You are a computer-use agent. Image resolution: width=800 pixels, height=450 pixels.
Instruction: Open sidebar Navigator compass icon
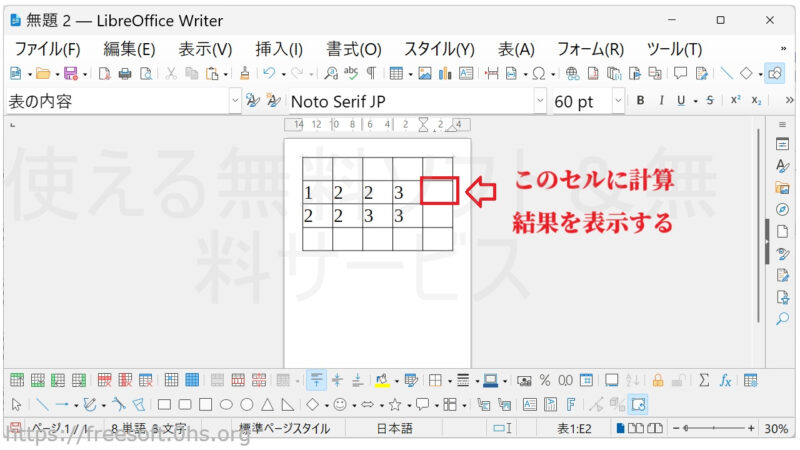click(782, 209)
